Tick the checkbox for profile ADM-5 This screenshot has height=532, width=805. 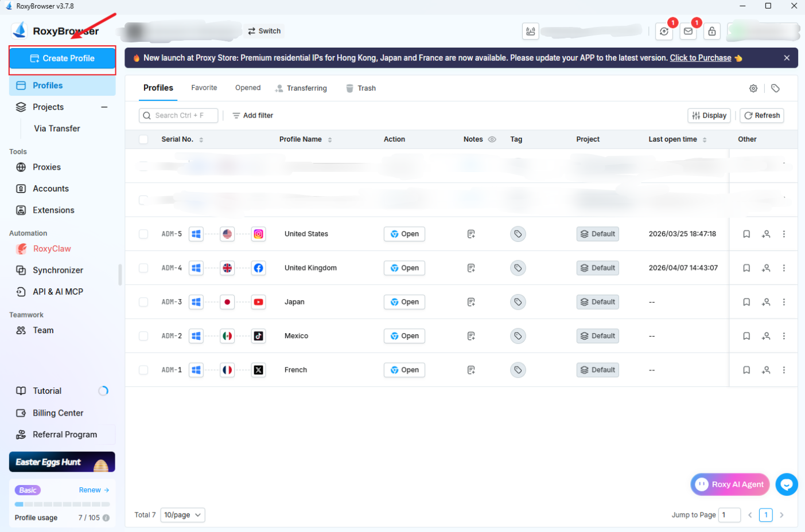pos(143,234)
